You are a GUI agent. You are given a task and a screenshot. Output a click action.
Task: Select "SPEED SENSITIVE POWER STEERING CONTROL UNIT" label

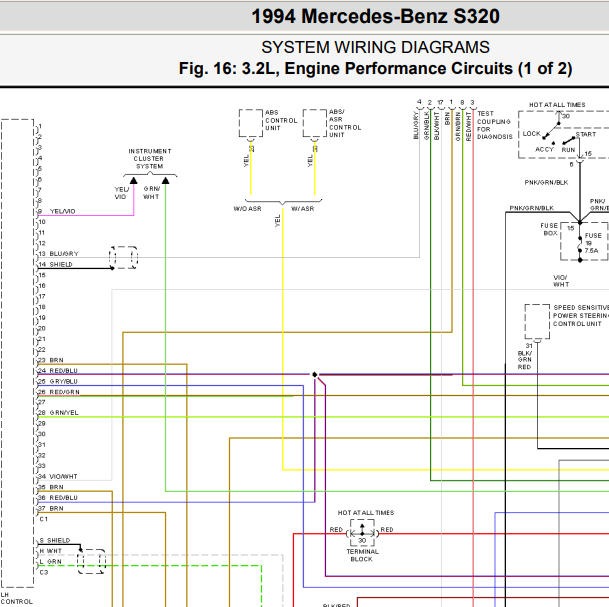[x=581, y=315]
